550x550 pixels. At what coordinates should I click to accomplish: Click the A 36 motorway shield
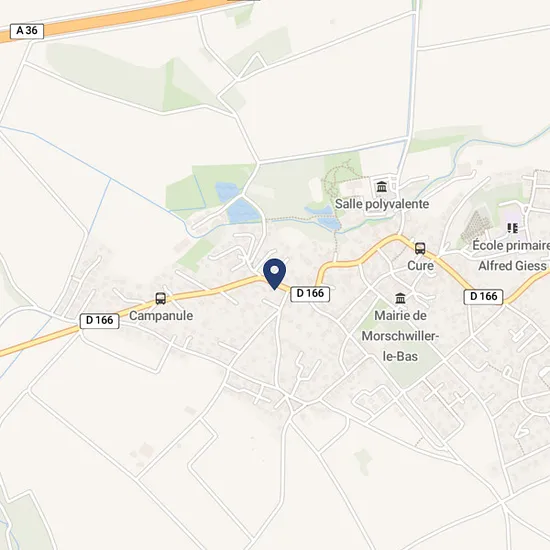coord(27,31)
